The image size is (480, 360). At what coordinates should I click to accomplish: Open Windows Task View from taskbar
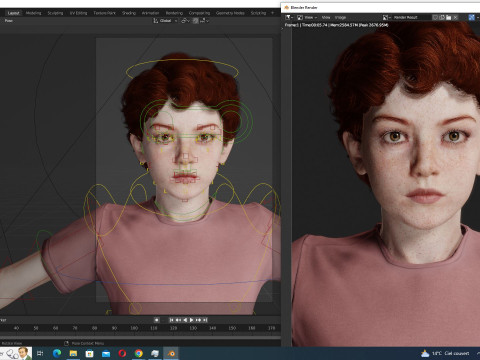pyautogui.click(x=40, y=353)
